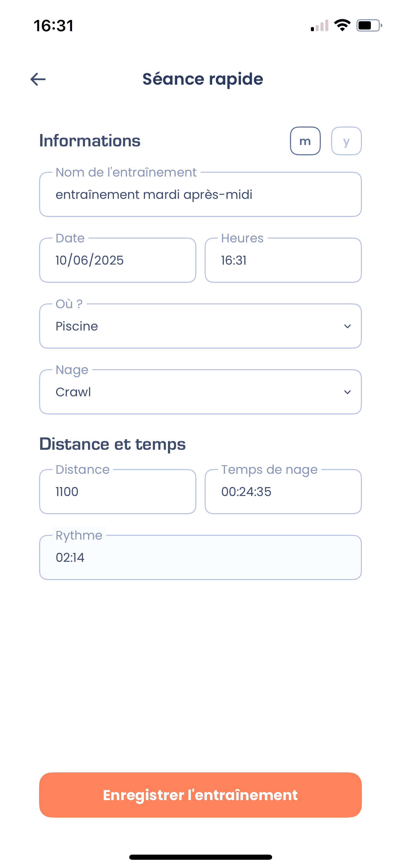Tap the back arrow icon
Image resolution: width=401 pixels, height=868 pixels.
38,79
